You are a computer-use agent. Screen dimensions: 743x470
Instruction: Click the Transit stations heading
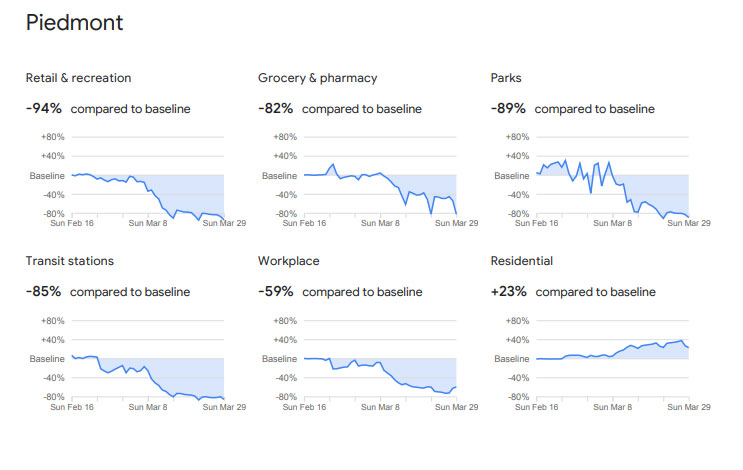70,261
